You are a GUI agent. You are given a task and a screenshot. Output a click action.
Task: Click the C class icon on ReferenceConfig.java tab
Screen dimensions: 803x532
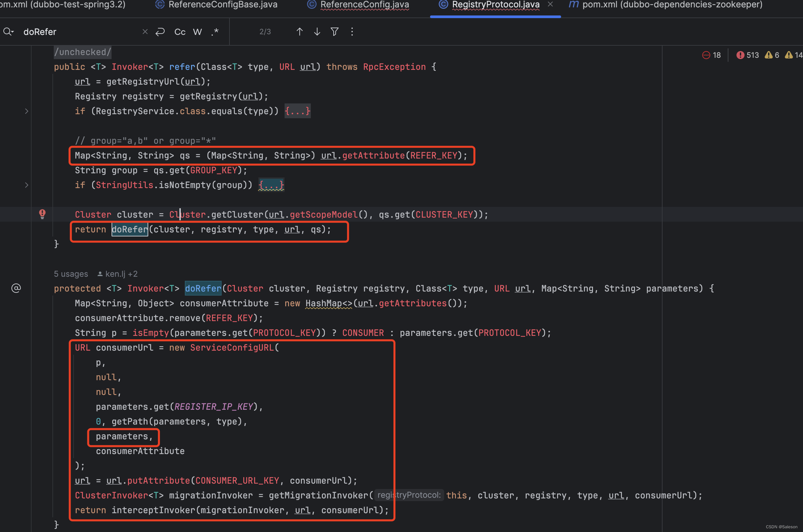[311, 4]
